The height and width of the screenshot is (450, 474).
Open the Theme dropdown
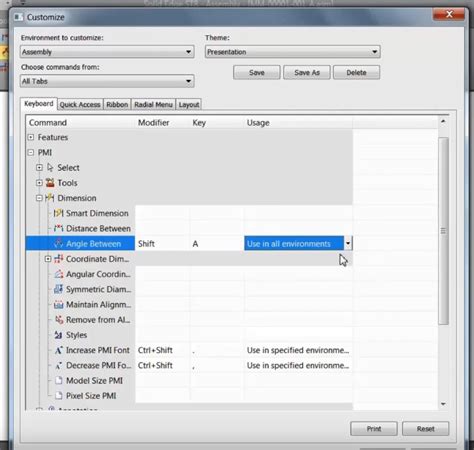pyautogui.click(x=293, y=52)
